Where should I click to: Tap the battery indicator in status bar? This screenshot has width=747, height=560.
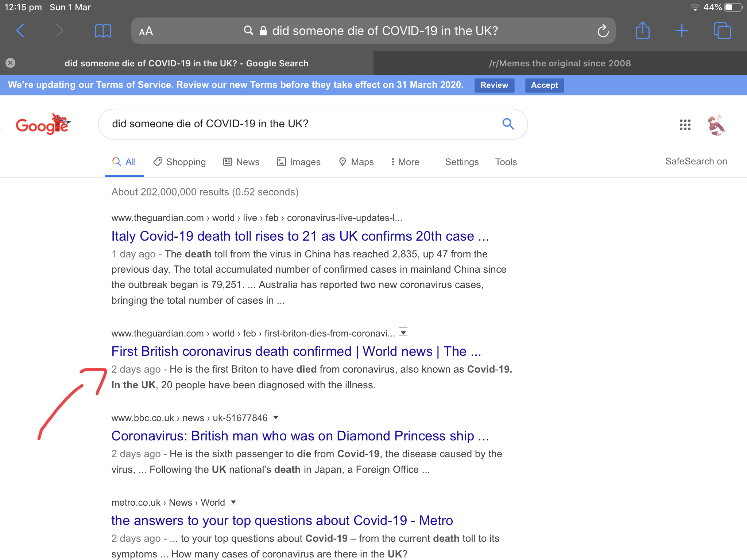(734, 7)
